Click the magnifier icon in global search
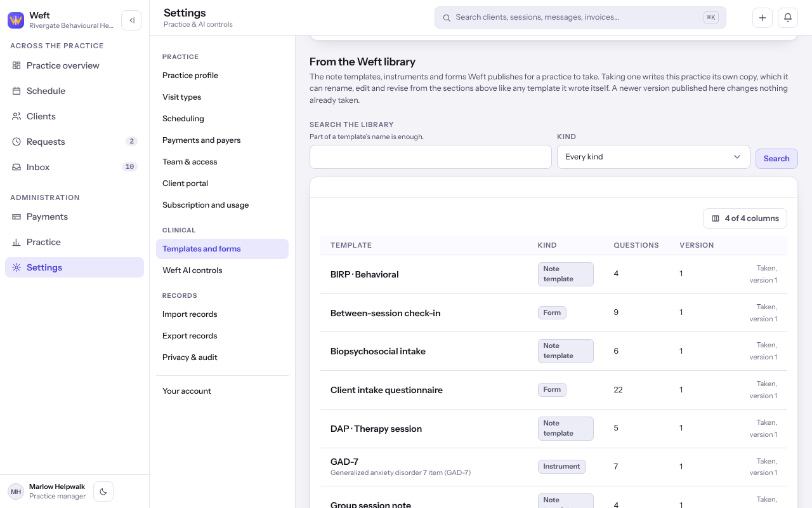The height and width of the screenshot is (508, 812). pyautogui.click(x=447, y=18)
